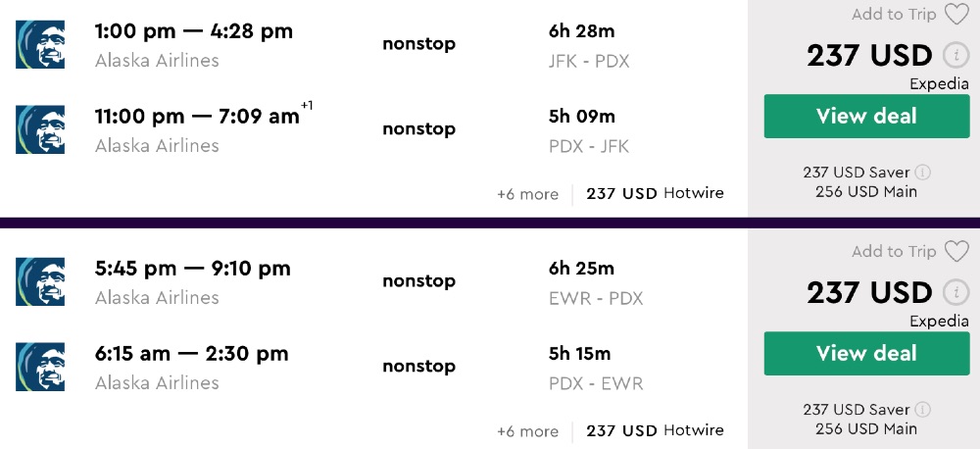Select the 6:15 am — 2:30 pm flight leg
The height and width of the screenshot is (449, 980).
point(192,353)
